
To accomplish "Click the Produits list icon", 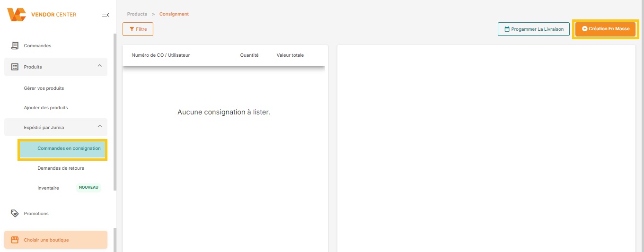I will click(15, 67).
